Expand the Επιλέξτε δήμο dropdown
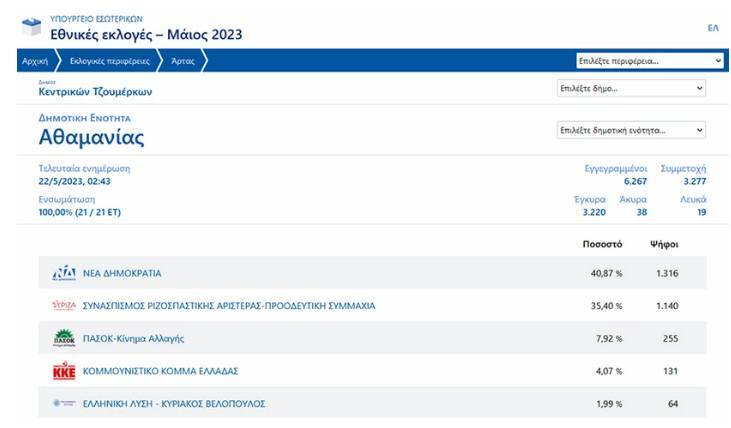 (x=631, y=88)
